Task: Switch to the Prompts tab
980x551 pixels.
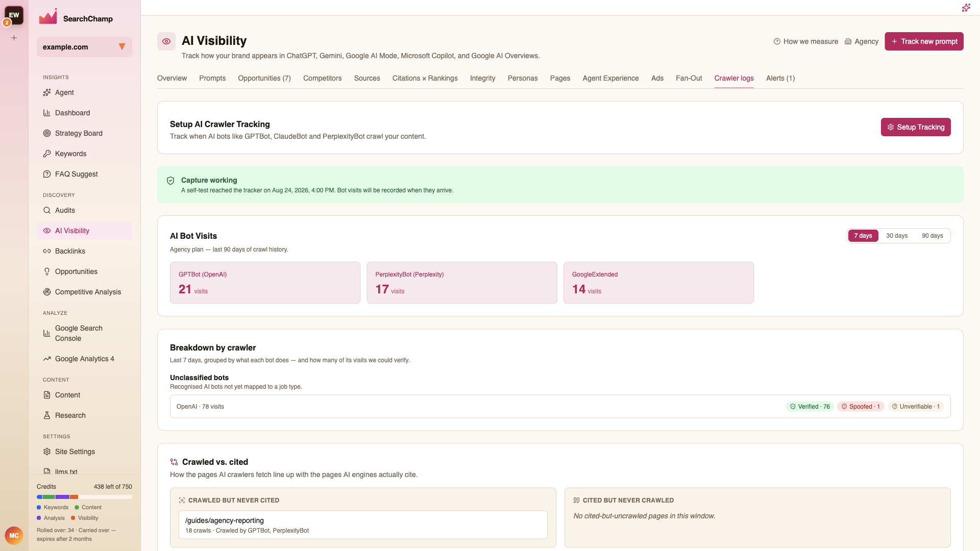Action: (212, 78)
